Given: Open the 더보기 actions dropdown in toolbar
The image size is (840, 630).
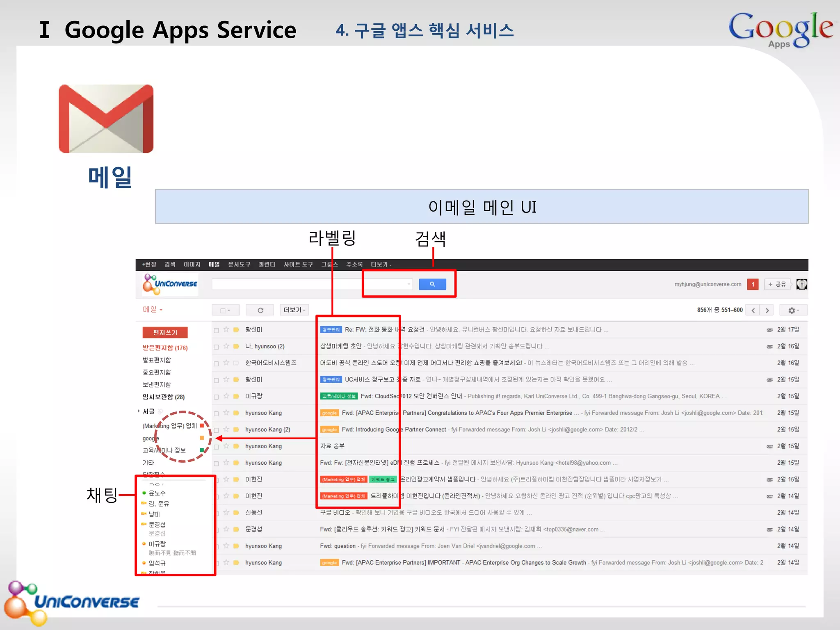Looking at the screenshot, I should (x=294, y=310).
